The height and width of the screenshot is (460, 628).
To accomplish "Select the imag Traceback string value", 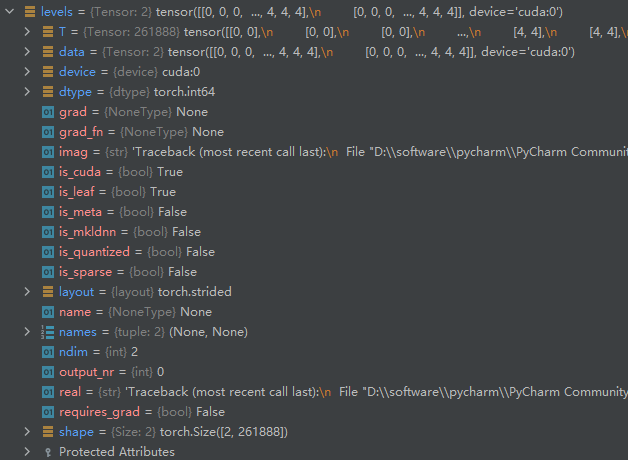I will (380, 152).
